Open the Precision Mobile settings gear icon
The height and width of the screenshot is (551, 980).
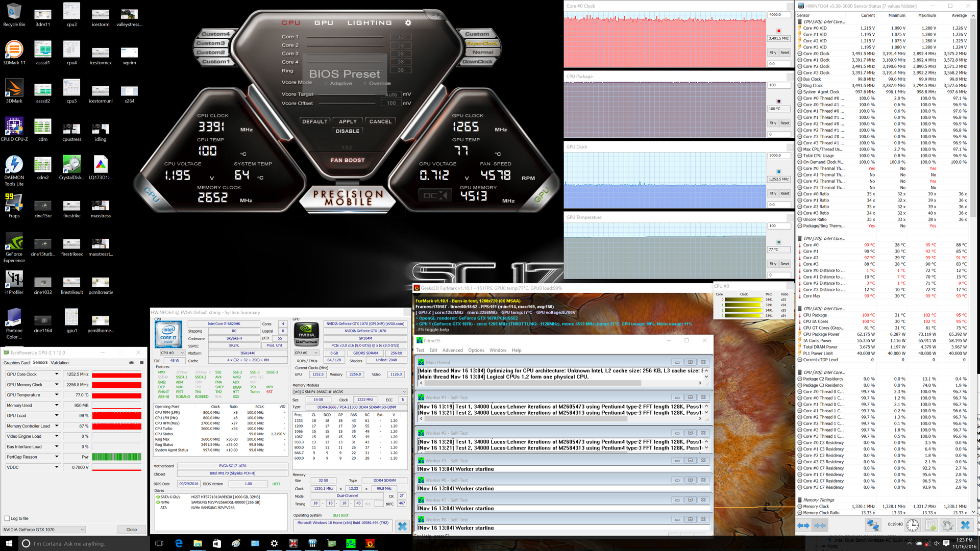pos(408,23)
